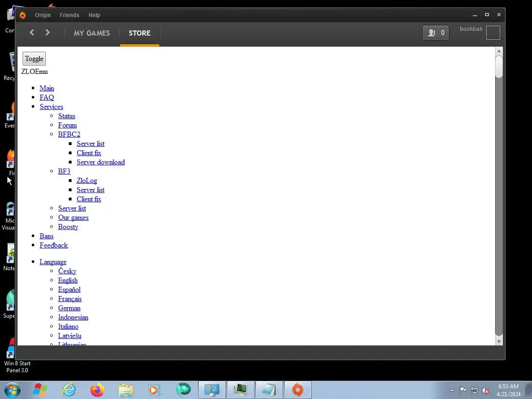Open the friends list counter showing 0
The height and width of the screenshot is (399, 532).
tap(435, 33)
